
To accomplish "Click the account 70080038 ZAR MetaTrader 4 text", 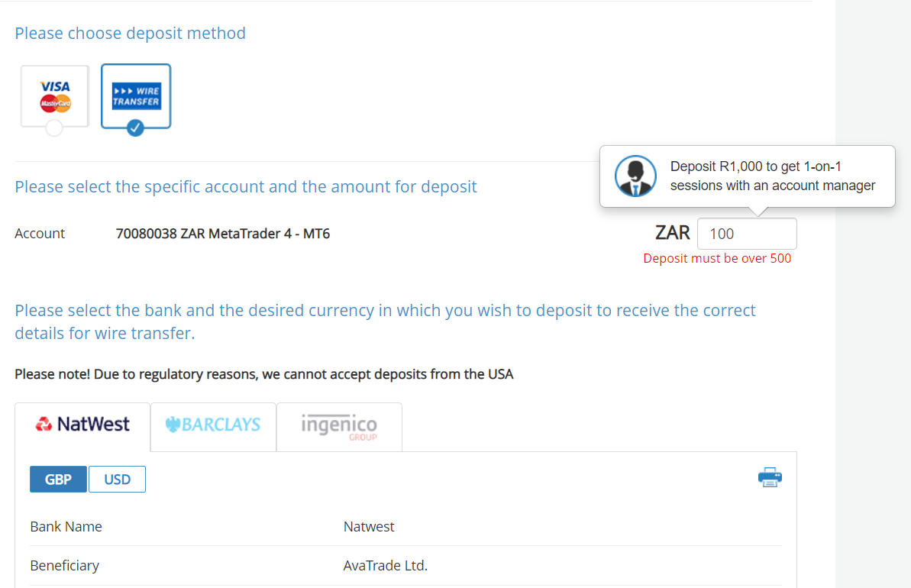I will tap(222, 234).
